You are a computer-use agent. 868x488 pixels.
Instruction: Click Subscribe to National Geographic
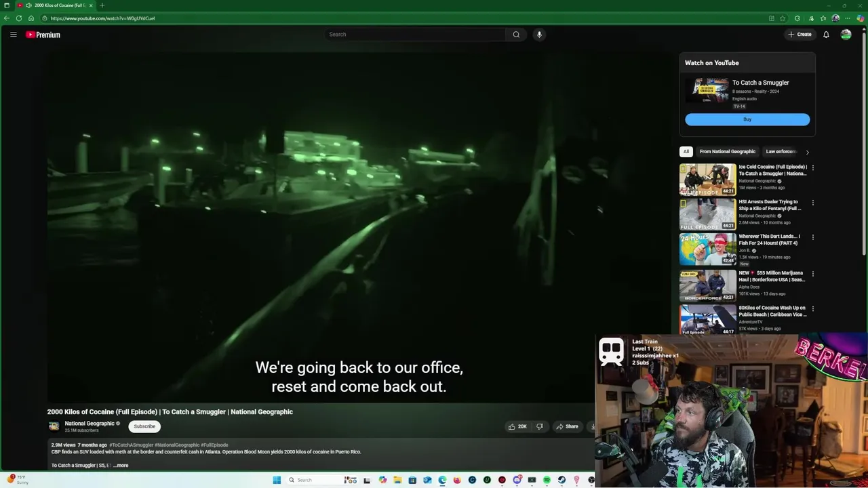144,426
